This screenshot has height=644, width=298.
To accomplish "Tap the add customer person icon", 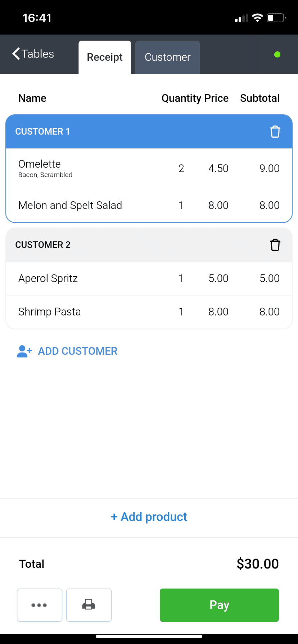I will [24, 351].
